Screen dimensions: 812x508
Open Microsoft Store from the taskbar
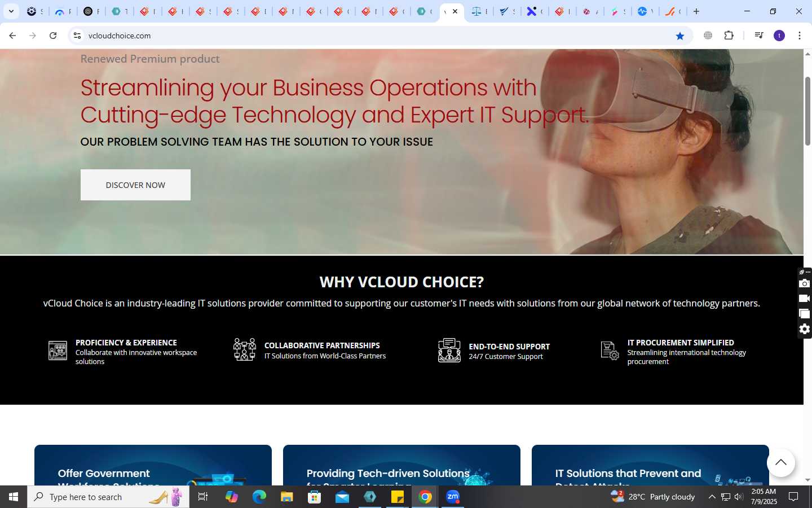pos(315,497)
